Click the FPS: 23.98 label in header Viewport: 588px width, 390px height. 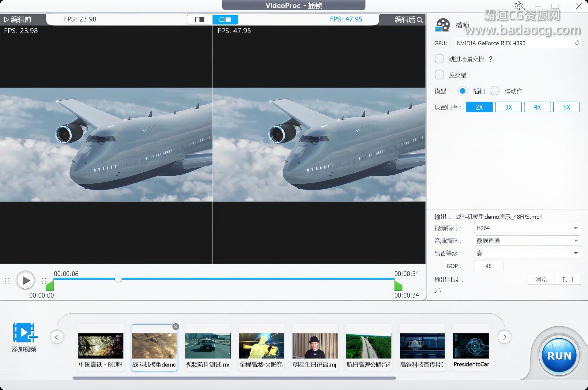point(80,19)
